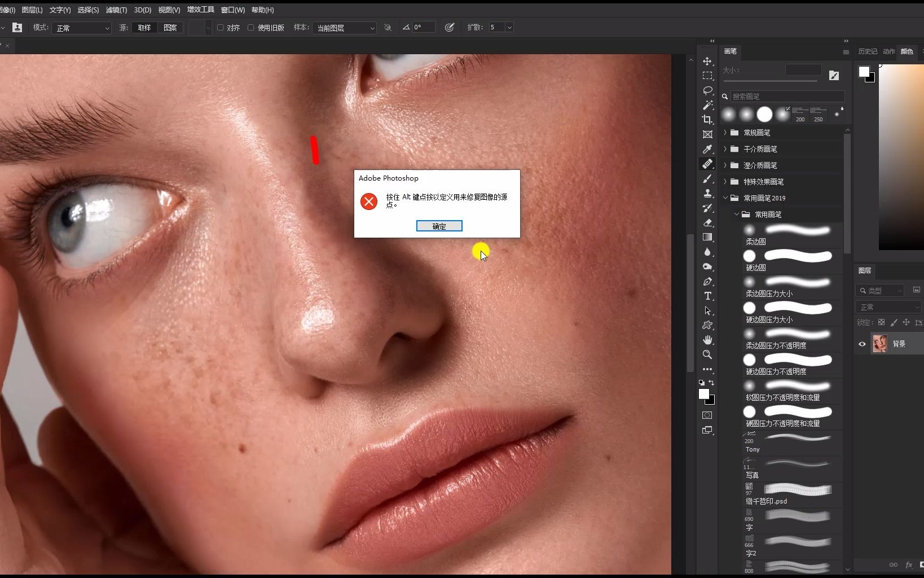Toggle lock transparent pixels icon
The image size is (924, 578).
pyautogui.click(x=881, y=322)
